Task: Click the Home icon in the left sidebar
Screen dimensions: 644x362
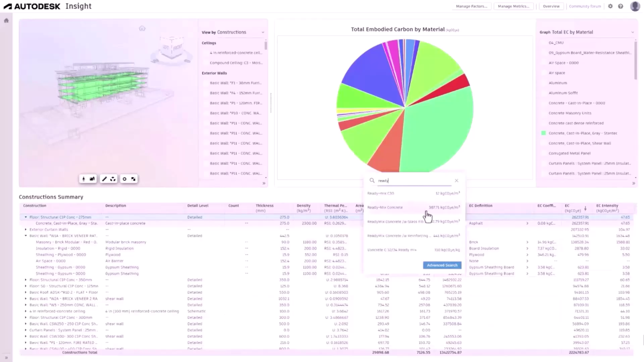Action: 6,20
